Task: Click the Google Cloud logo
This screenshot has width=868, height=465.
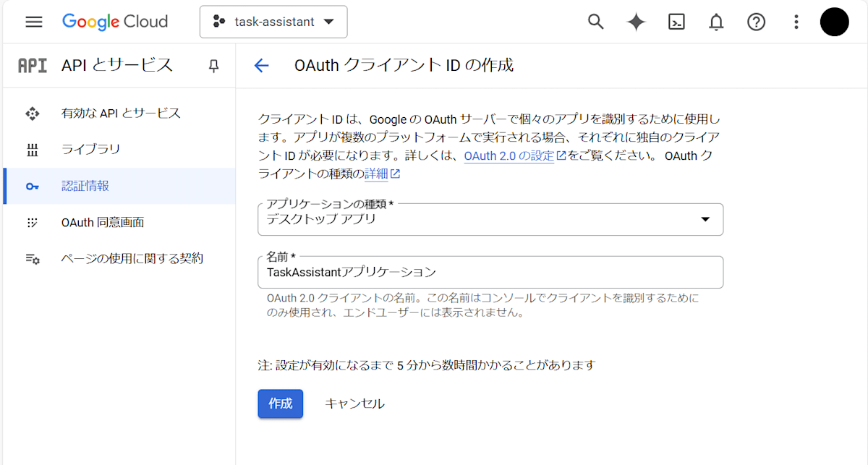Action: pyautogui.click(x=115, y=22)
